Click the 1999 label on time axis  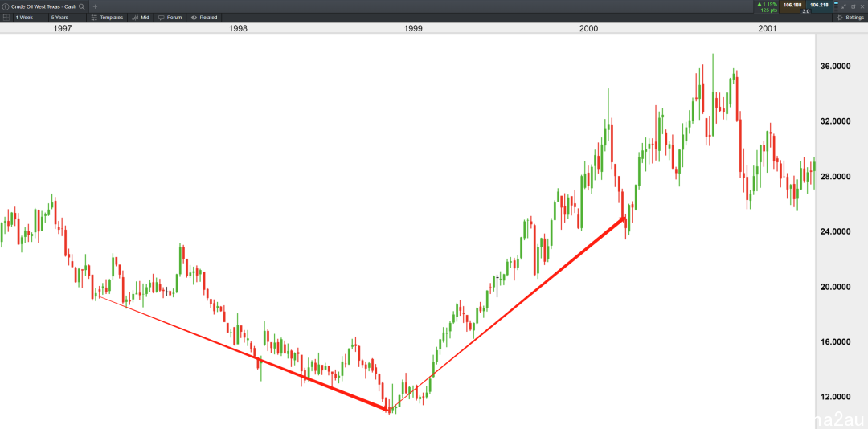point(413,28)
